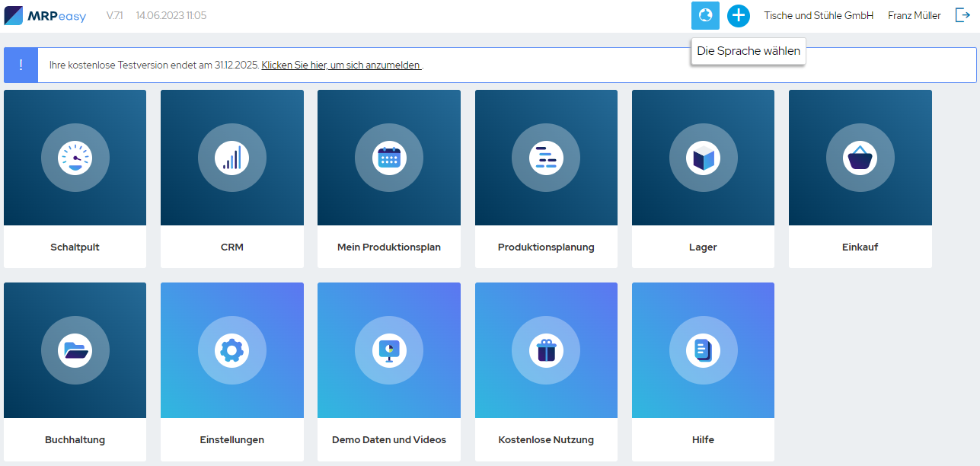Select the Lager tile label
The height and width of the screenshot is (466, 980).
[x=703, y=247]
